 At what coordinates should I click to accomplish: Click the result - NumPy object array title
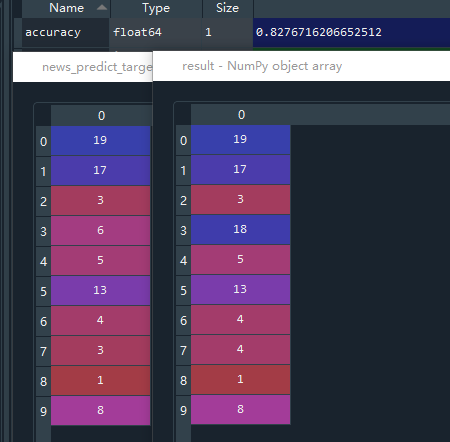pos(262,66)
